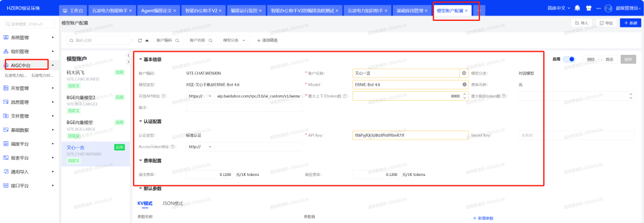Click the 保存 button

coord(628,59)
